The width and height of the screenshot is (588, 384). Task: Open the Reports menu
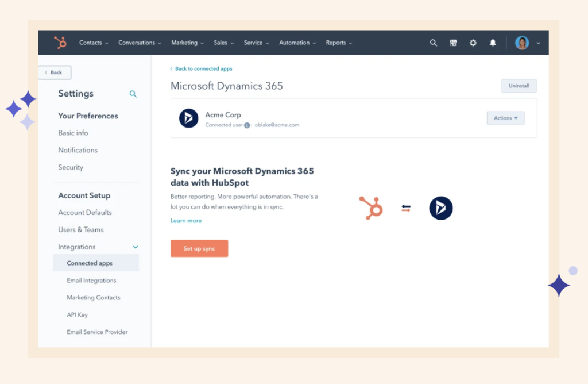(339, 43)
